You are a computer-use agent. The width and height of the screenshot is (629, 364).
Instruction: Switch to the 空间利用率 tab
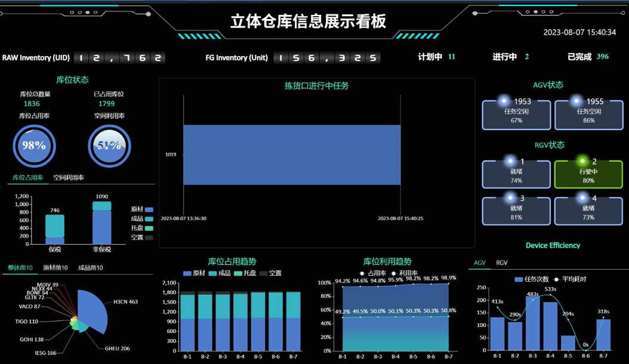(x=69, y=178)
